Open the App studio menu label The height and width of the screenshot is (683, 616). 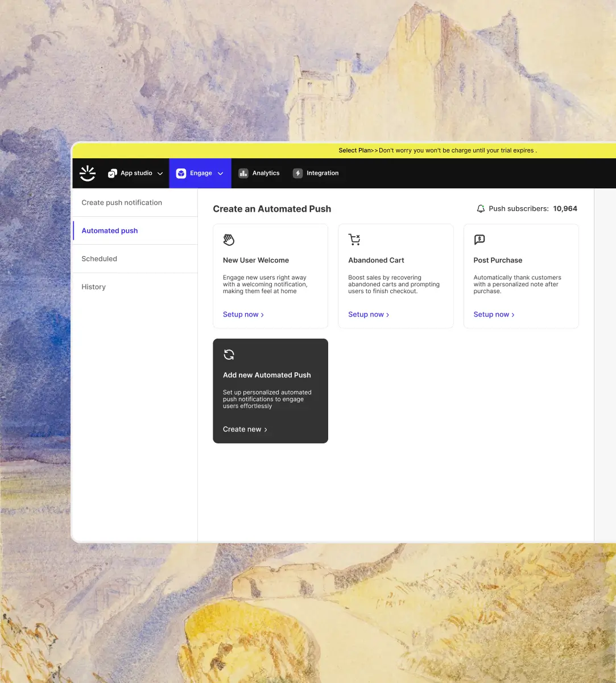pyautogui.click(x=137, y=173)
